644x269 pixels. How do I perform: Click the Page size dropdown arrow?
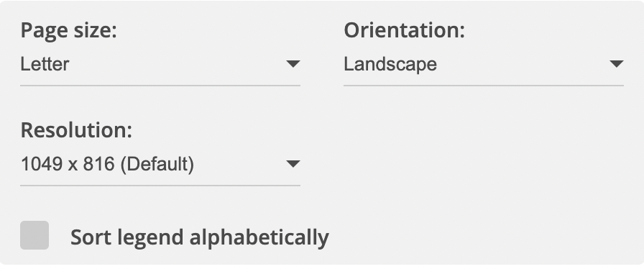(x=293, y=64)
